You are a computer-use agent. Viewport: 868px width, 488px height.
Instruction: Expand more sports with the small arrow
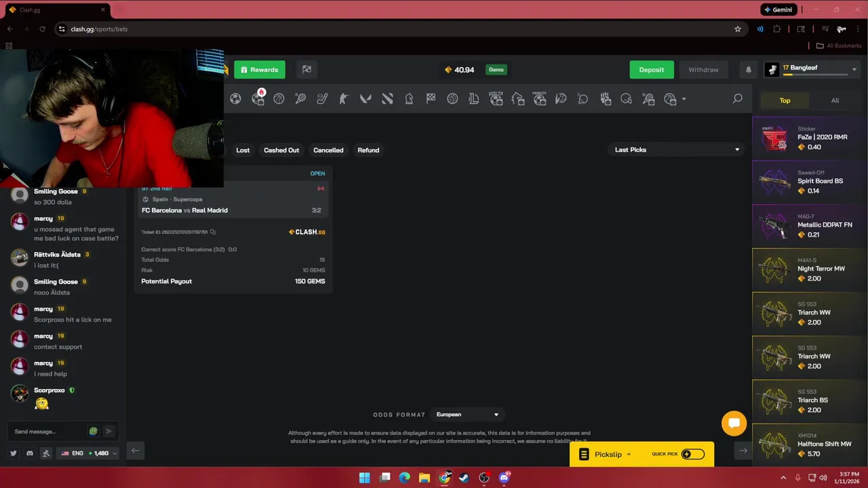pos(684,100)
